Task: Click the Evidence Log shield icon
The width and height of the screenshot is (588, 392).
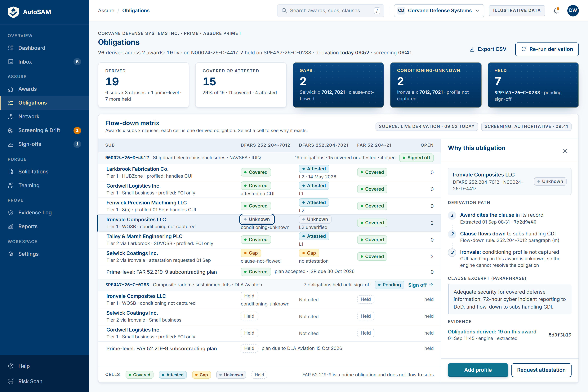Action: (x=11, y=213)
